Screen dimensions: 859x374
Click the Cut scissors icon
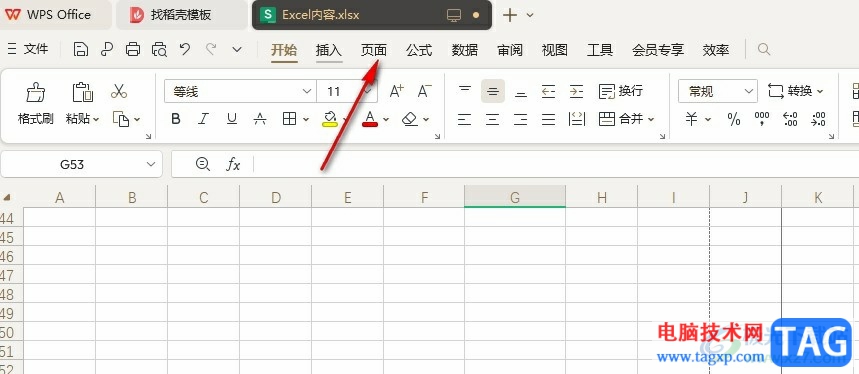[119, 91]
